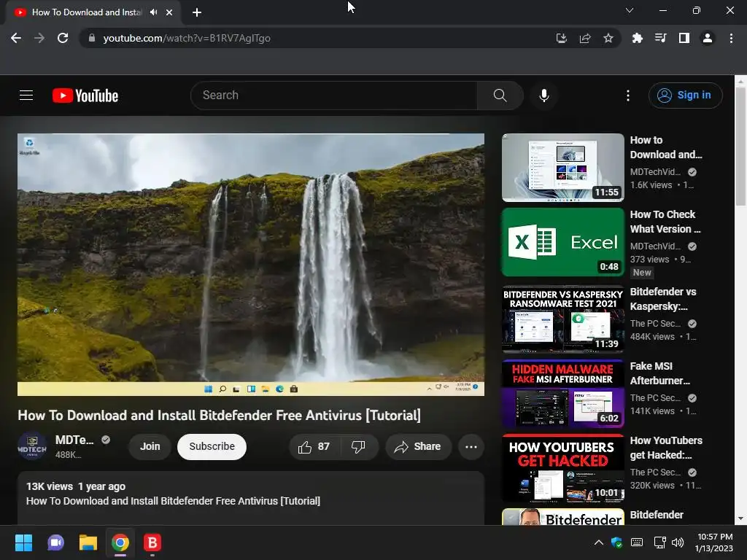Open Bitdefender vs Kaspersky ransomware thumbnail

563,319
